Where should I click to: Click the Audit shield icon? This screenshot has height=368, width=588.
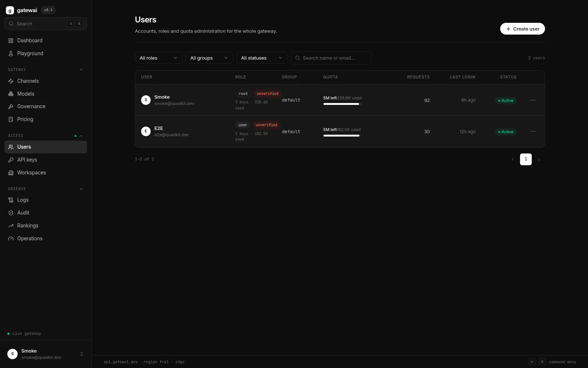coord(11,213)
